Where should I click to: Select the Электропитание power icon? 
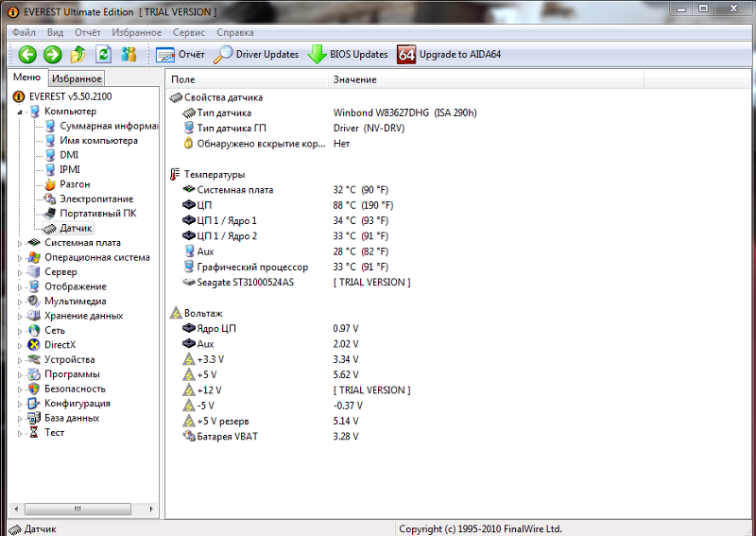50,199
